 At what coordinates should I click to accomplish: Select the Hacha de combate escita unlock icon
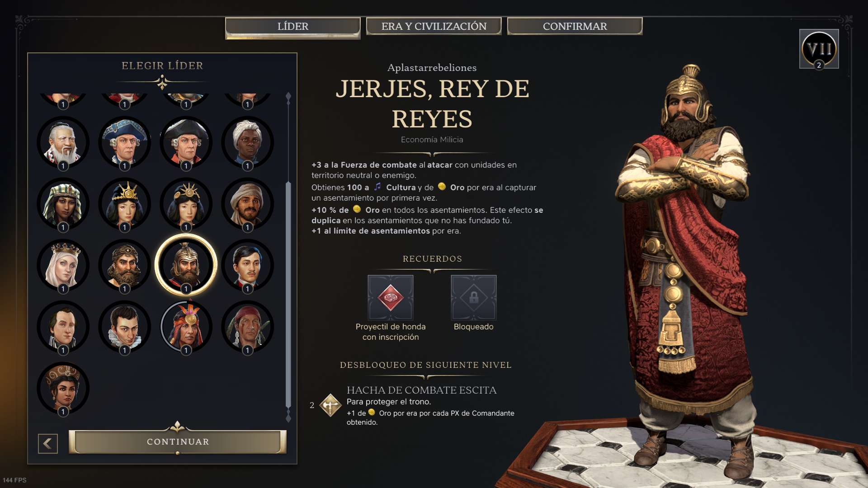330,405
